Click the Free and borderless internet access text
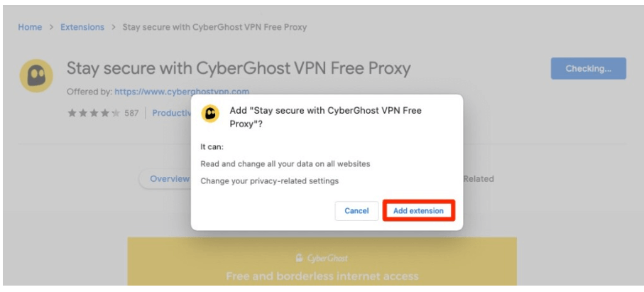644x292 pixels. pos(322,276)
